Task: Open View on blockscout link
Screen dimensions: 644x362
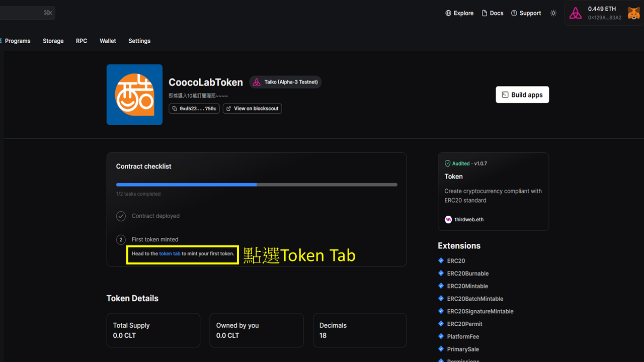Action: (x=253, y=109)
